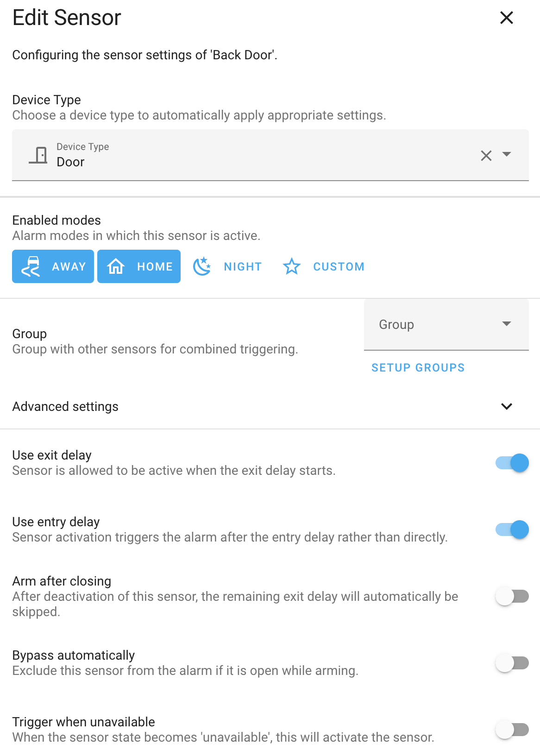Click the house icon on the HOME mode button
This screenshot has width=540, height=756.
116,266
